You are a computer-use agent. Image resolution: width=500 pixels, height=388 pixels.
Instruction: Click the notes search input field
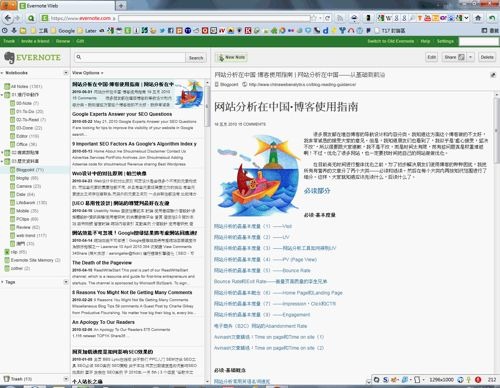(x=129, y=57)
